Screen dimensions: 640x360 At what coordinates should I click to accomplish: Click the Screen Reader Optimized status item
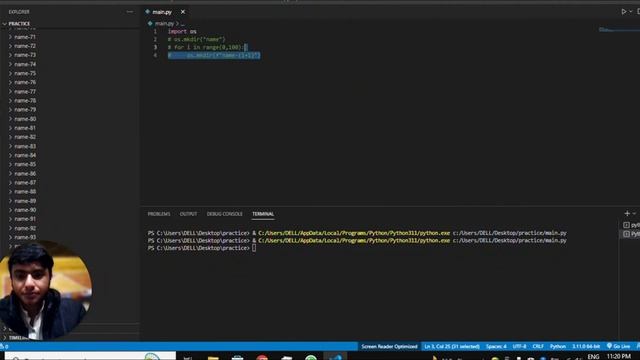tap(389, 347)
